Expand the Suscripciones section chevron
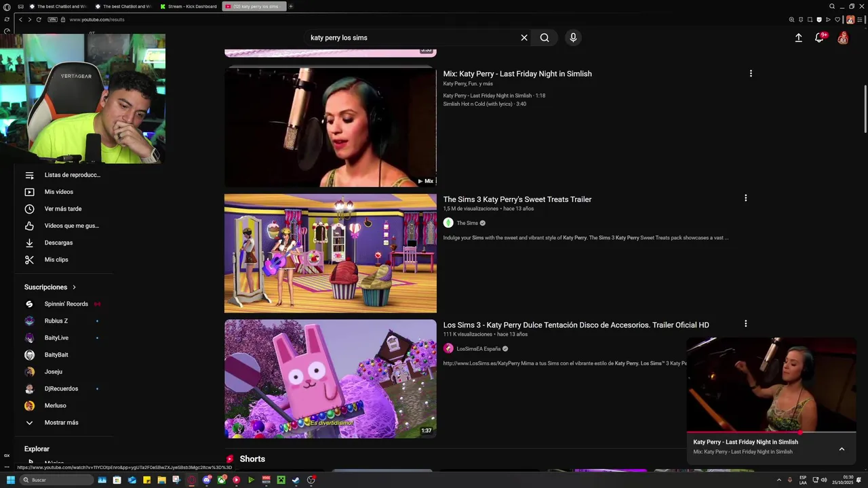This screenshot has width=868, height=488. click(x=74, y=287)
